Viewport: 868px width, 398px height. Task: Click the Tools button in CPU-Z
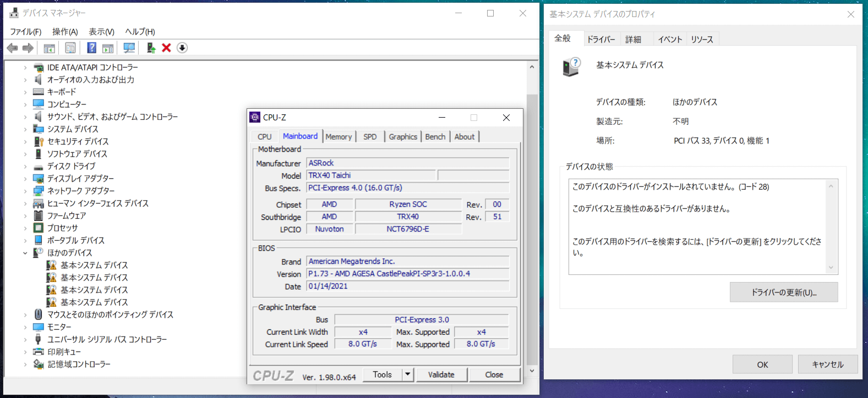(x=383, y=374)
